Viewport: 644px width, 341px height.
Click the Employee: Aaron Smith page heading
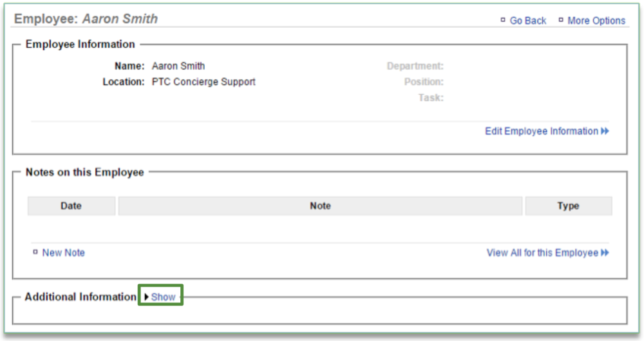(86, 19)
